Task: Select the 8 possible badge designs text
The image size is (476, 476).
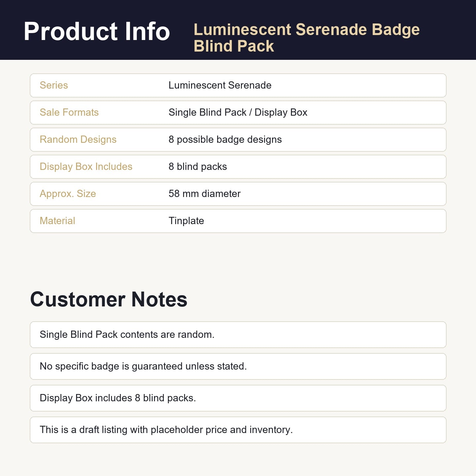Action: tap(225, 139)
